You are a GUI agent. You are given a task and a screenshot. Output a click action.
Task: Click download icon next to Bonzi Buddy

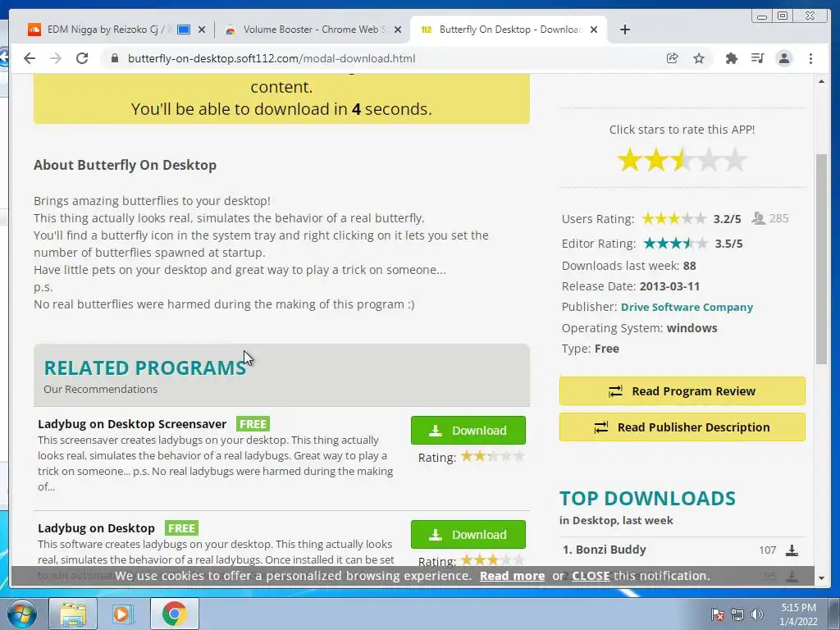pos(792,550)
